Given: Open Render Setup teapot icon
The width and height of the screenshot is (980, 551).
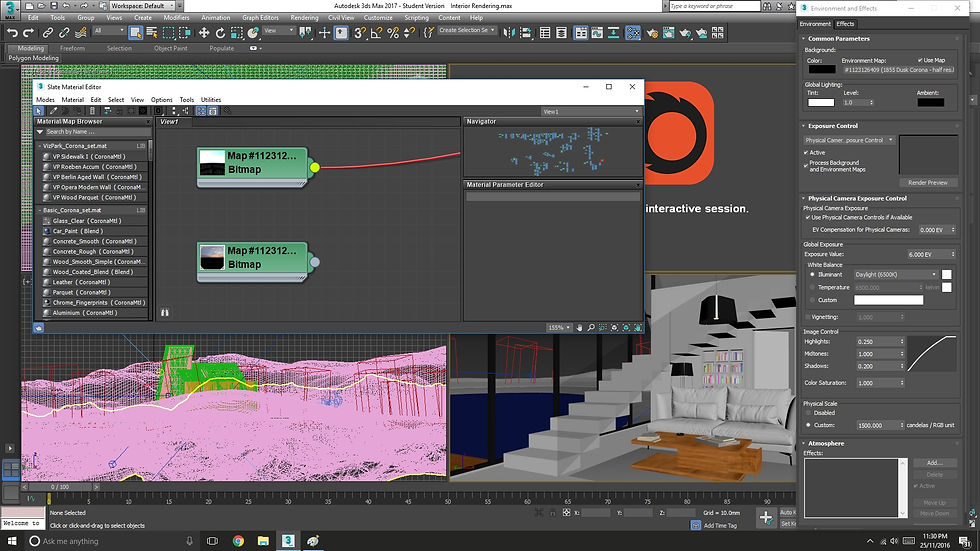Looking at the screenshot, I should click(652, 32).
